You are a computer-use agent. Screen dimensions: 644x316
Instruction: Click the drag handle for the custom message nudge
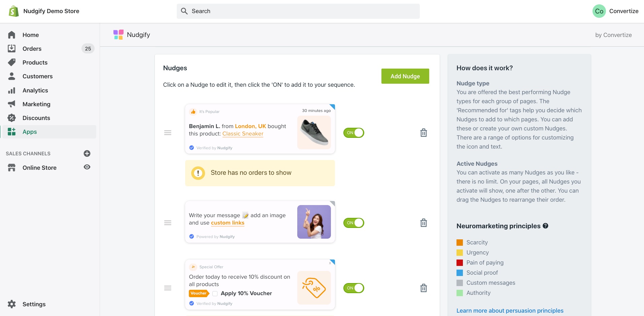pyautogui.click(x=168, y=223)
